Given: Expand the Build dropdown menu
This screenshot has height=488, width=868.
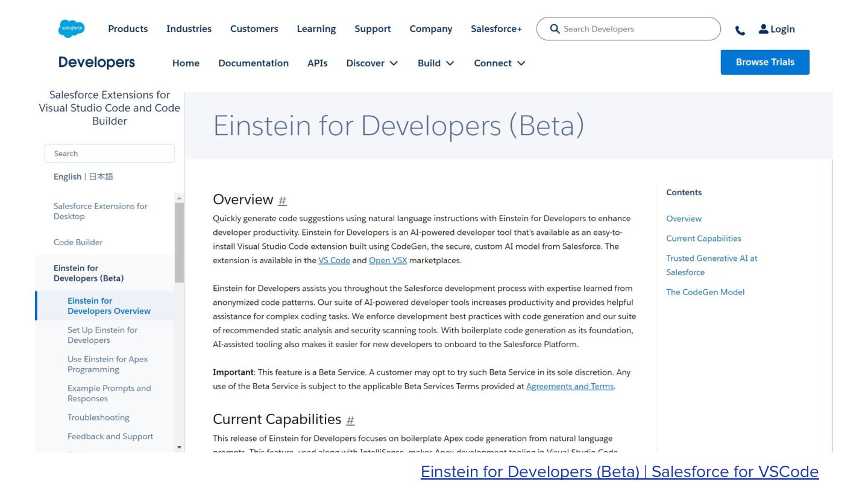Looking at the screenshot, I should 436,63.
